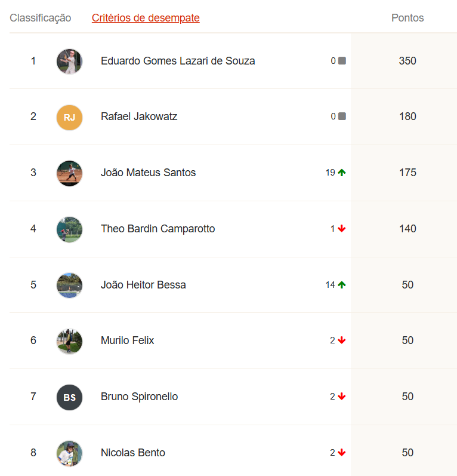Click João Mateus Santos's profile photo
The height and width of the screenshot is (476, 457).
point(69,173)
